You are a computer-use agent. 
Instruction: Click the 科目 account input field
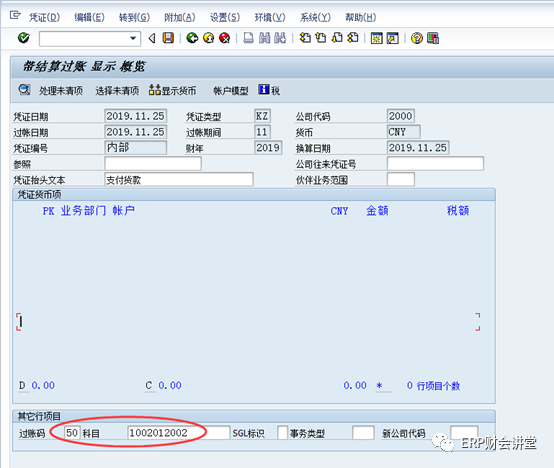click(178, 433)
